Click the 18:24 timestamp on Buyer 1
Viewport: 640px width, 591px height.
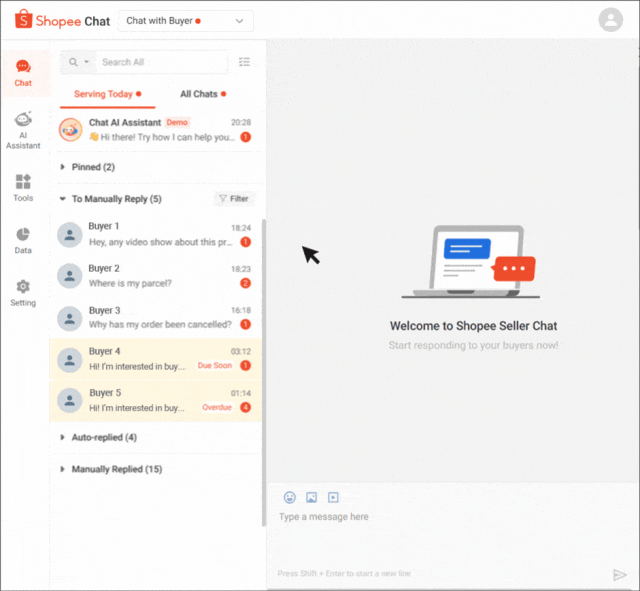coord(241,228)
